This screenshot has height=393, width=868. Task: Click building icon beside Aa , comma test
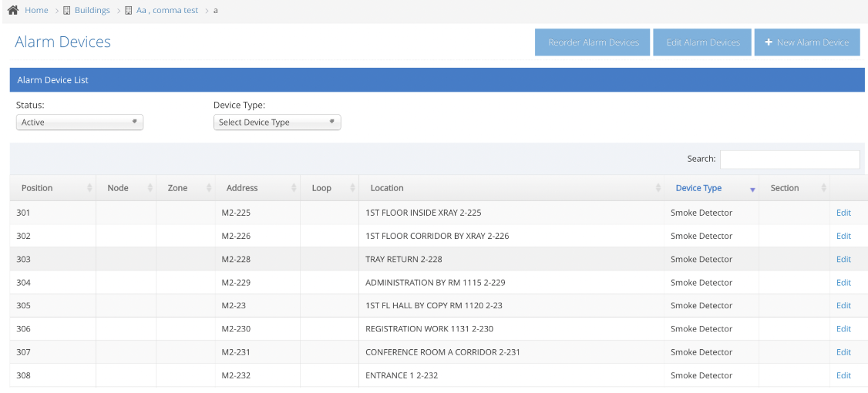click(x=128, y=10)
